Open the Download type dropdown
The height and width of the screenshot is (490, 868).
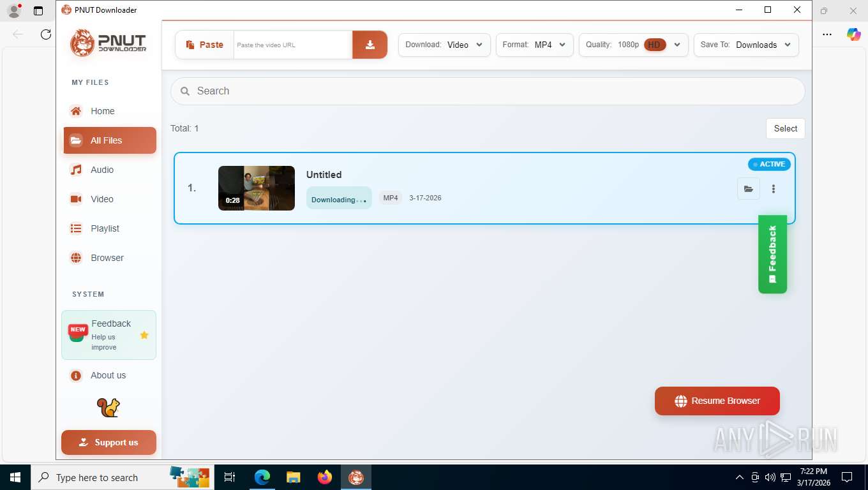pos(444,45)
